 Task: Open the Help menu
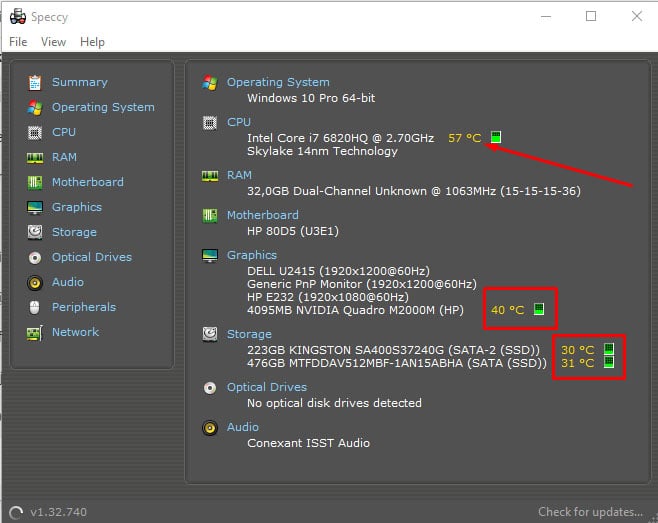tap(92, 42)
